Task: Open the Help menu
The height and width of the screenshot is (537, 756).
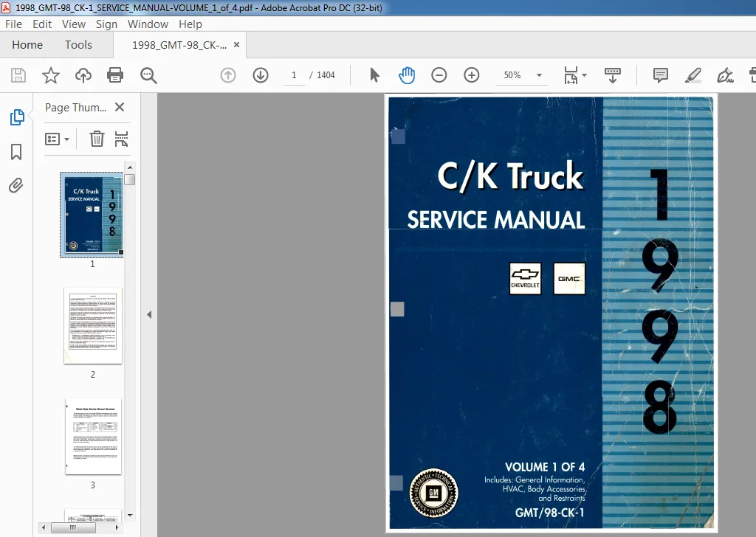Action: pyautogui.click(x=190, y=24)
